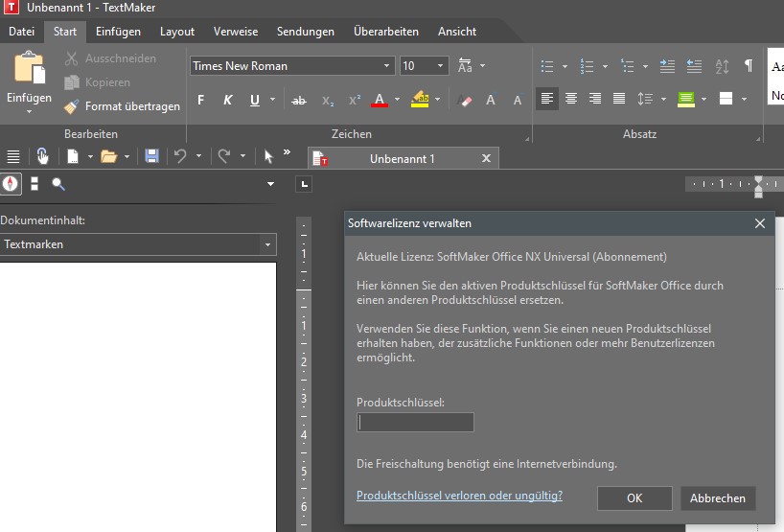The width and height of the screenshot is (784, 532).
Task: Click the redo arrow icon
Action: [x=224, y=156]
